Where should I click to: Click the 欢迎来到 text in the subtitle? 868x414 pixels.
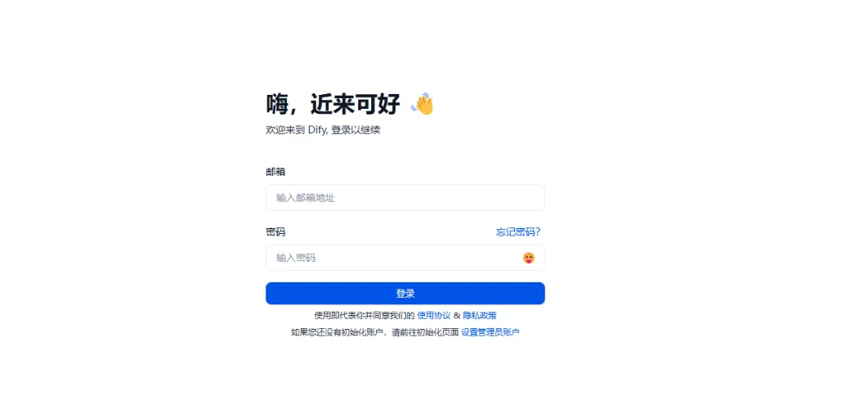click(x=285, y=130)
